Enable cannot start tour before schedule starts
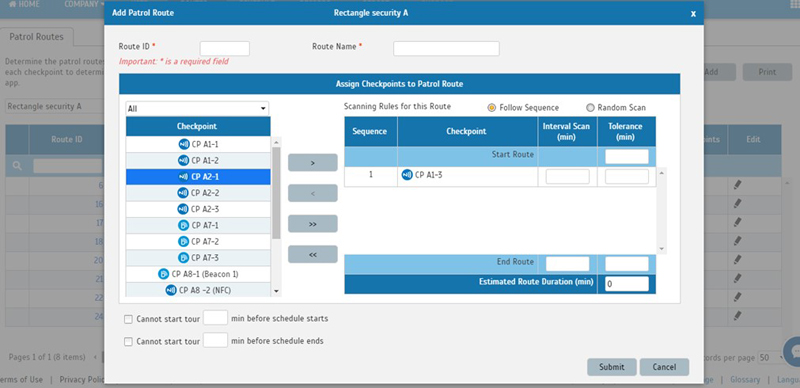The width and height of the screenshot is (800, 388). (128, 319)
